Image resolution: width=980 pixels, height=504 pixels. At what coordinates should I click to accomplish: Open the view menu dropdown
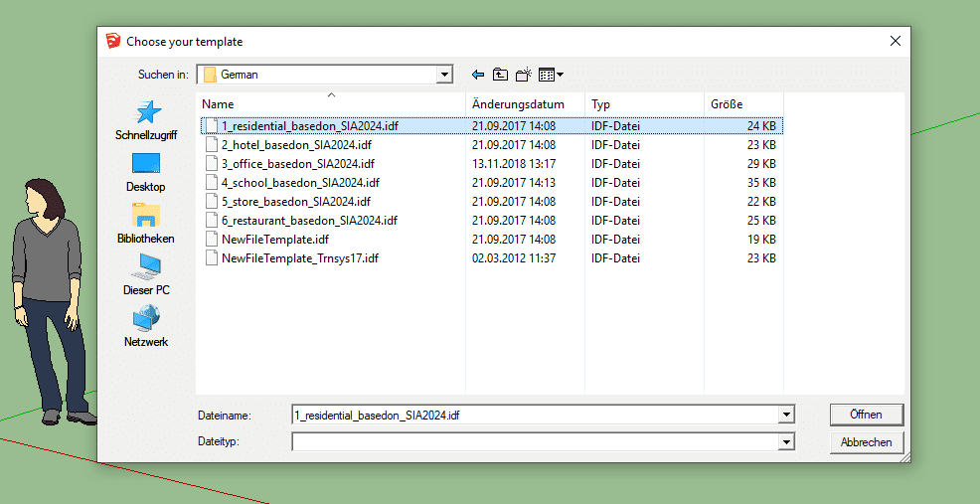[x=551, y=75]
